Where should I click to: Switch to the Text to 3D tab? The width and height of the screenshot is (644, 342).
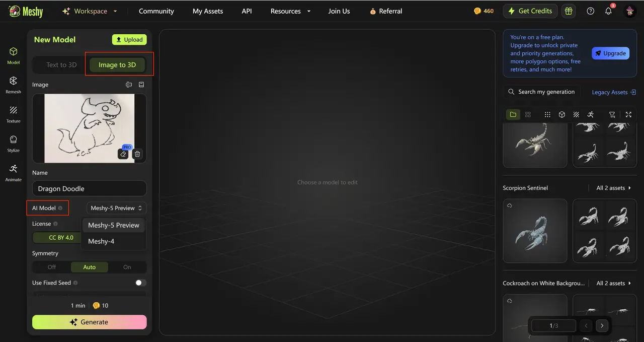(x=61, y=65)
